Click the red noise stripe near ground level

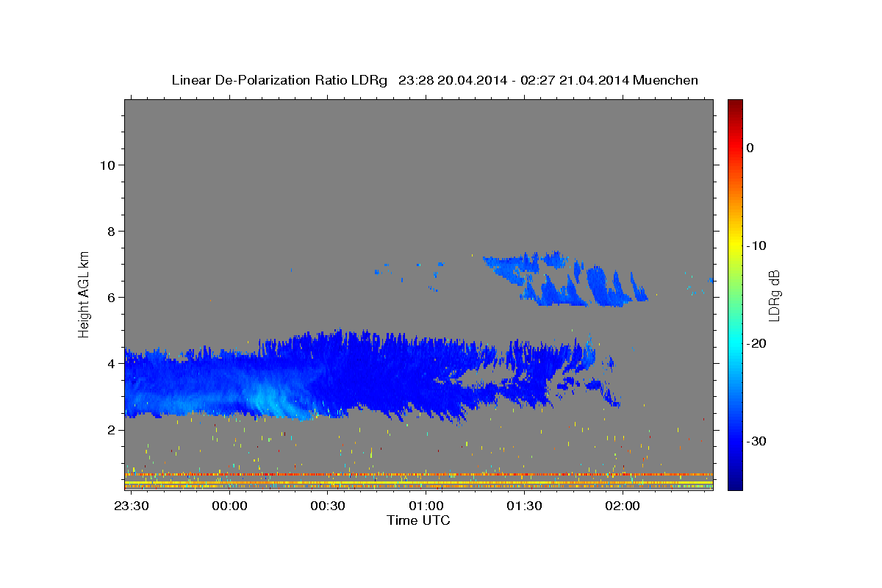419,475
